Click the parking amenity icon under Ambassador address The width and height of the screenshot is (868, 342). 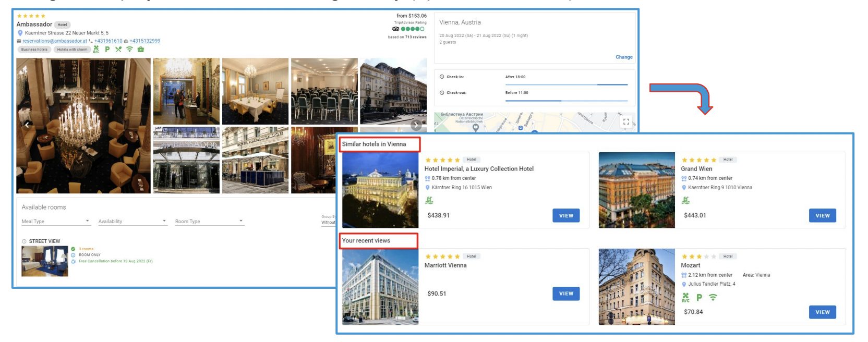coord(107,50)
